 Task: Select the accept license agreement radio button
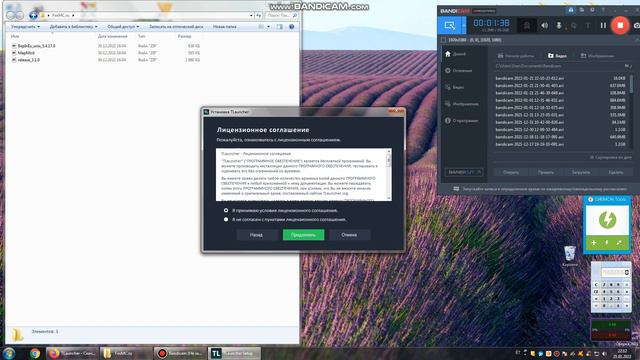pos(226,210)
